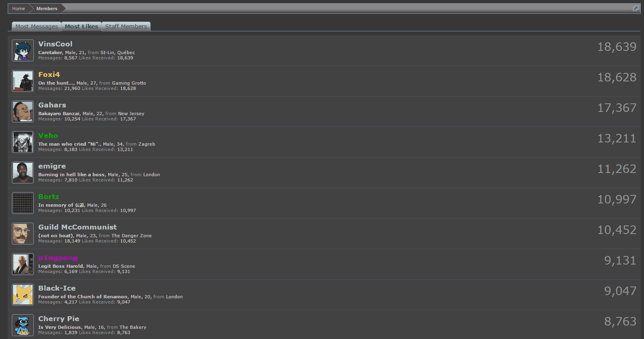Image resolution: width=644 pixels, height=339 pixels.
Task: Click Gahars' location New Jersey
Action: [x=131, y=114]
